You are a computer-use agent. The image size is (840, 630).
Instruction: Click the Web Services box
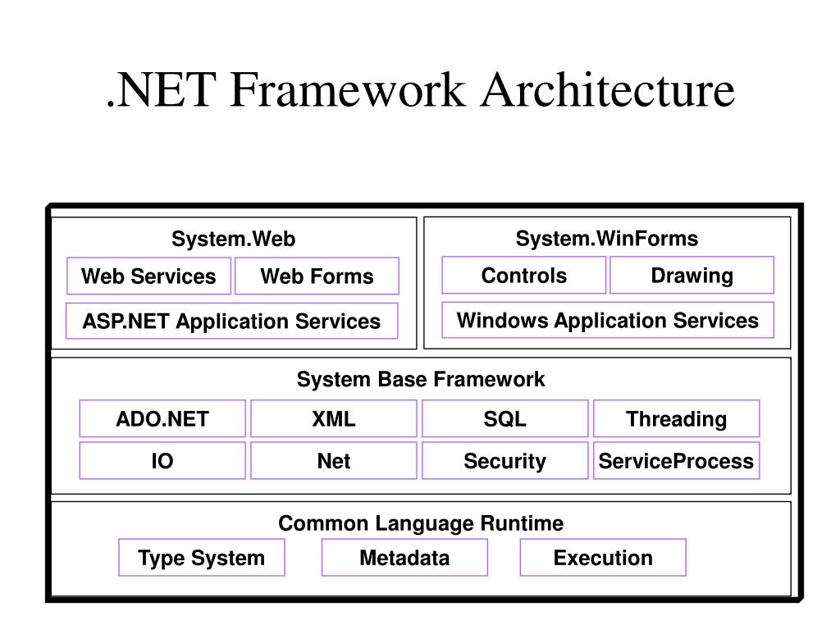click(149, 276)
